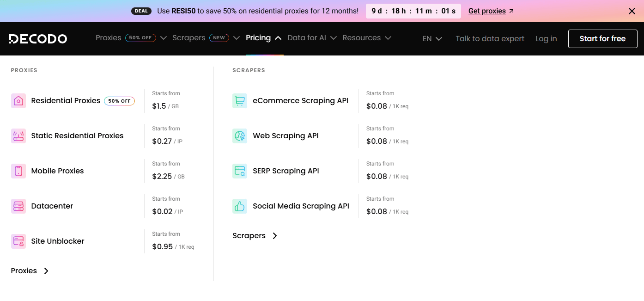Click the $0.02 / IP price
Screen dimensions: 644x301
[168, 212]
